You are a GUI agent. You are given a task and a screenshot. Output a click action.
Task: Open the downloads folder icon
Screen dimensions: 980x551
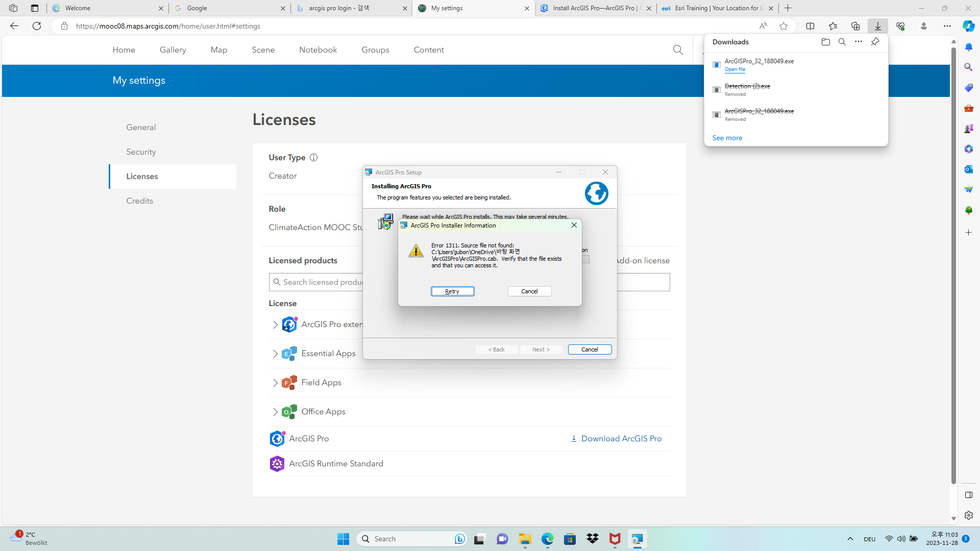(x=826, y=42)
